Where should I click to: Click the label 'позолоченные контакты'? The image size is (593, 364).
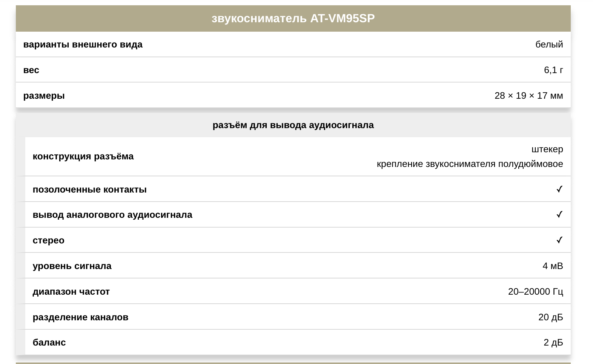[x=90, y=190]
